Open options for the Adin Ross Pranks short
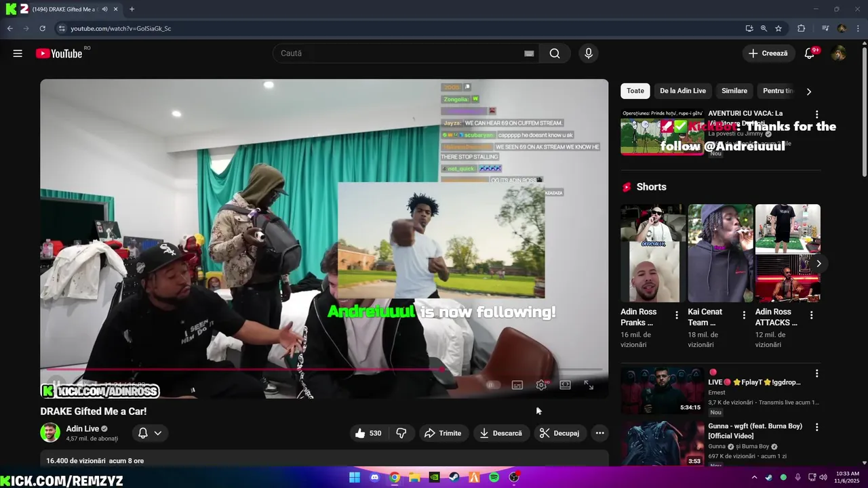 point(676,315)
